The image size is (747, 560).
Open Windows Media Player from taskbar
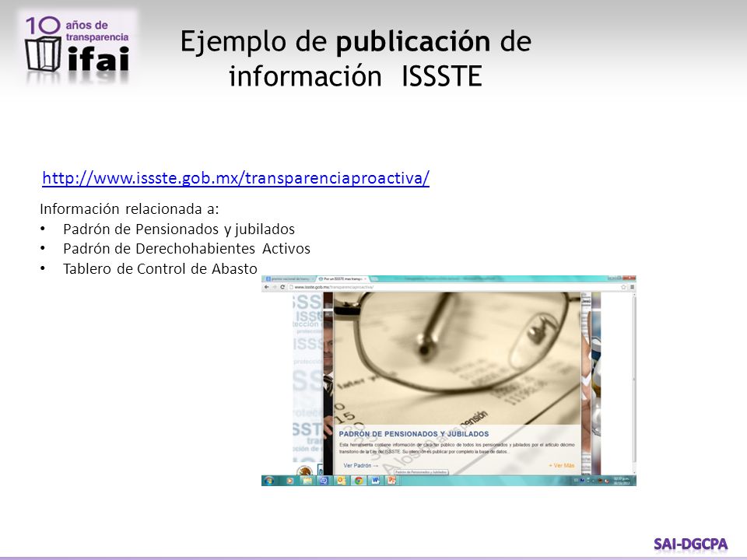[289, 481]
